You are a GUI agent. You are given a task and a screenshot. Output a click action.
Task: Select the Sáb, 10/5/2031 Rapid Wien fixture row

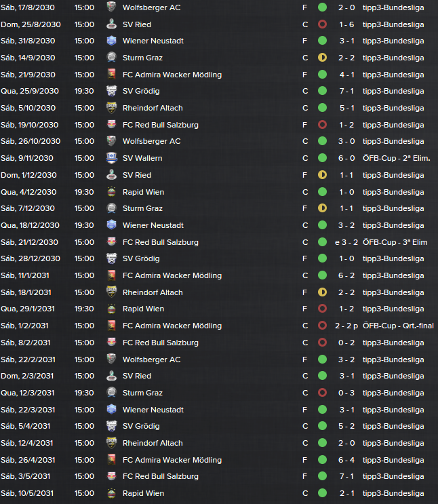point(219,493)
